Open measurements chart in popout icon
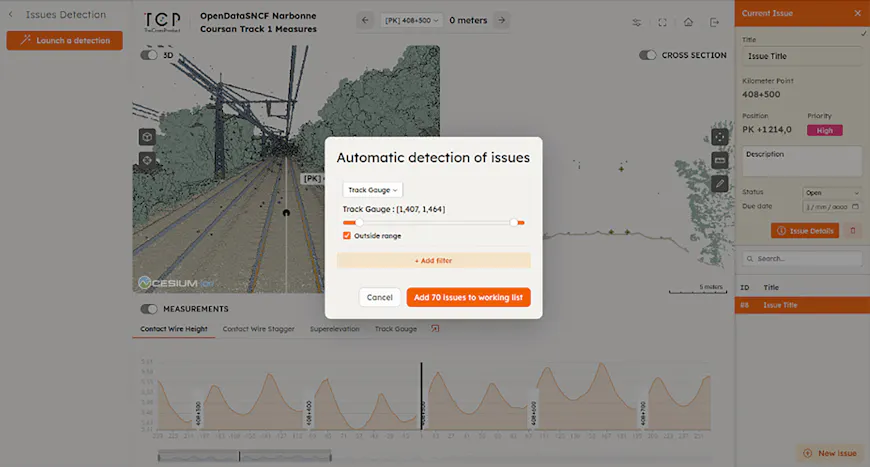The width and height of the screenshot is (870, 467). click(435, 329)
